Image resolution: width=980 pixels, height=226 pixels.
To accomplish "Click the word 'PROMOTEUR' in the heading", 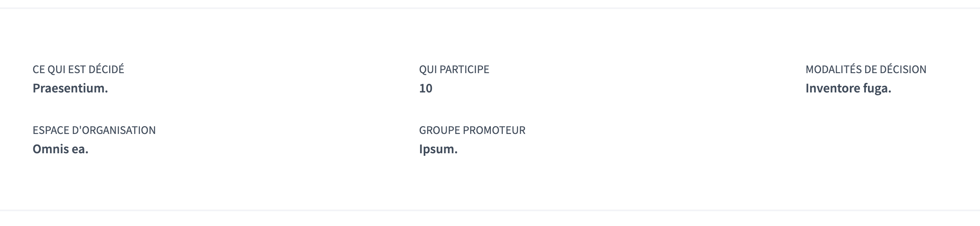I will [x=494, y=130].
